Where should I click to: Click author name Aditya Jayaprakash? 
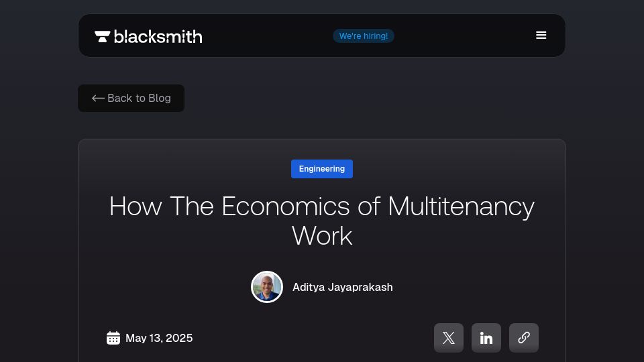coord(343,288)
